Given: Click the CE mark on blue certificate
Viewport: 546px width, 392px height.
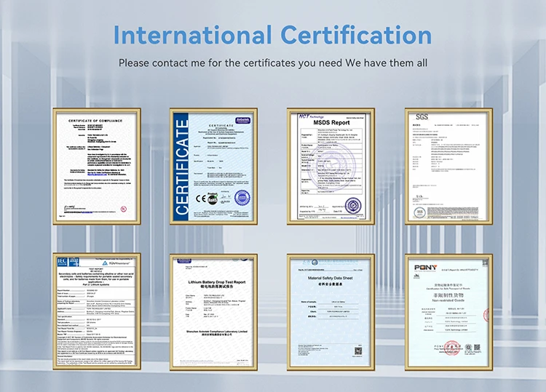Looking at the screenshot, I should pos(198,197).
